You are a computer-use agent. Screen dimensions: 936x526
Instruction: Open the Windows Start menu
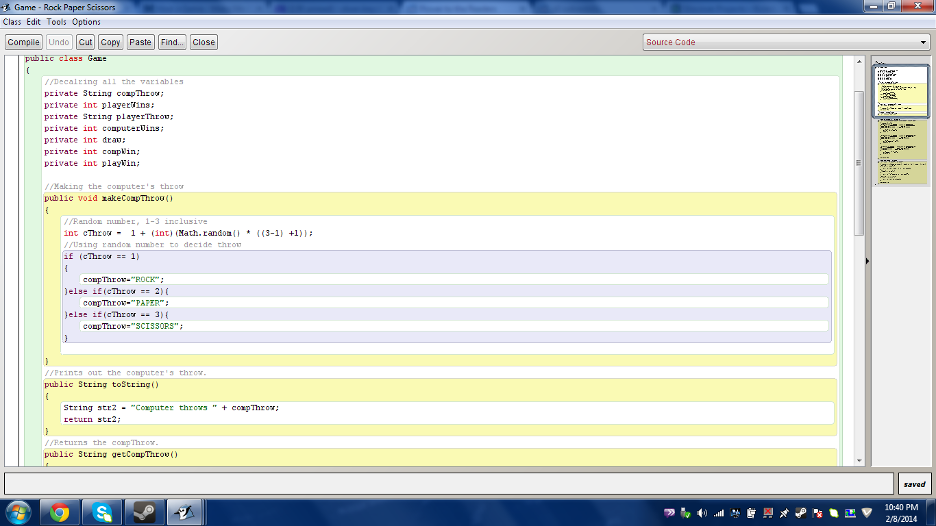click(17, 512)
